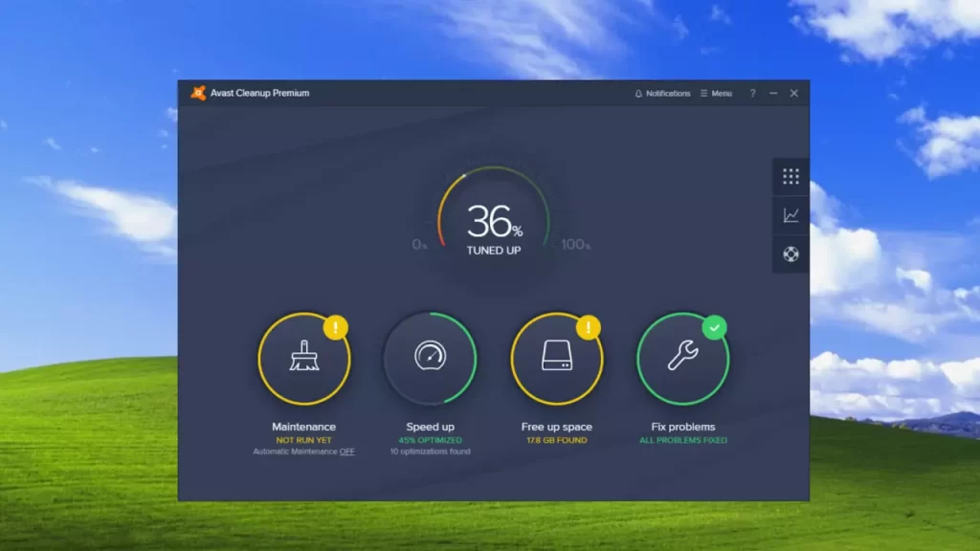The width and height of the screenshot is (980, 551).
Task: Click the Fix problems label
Action: coord(683,427)
